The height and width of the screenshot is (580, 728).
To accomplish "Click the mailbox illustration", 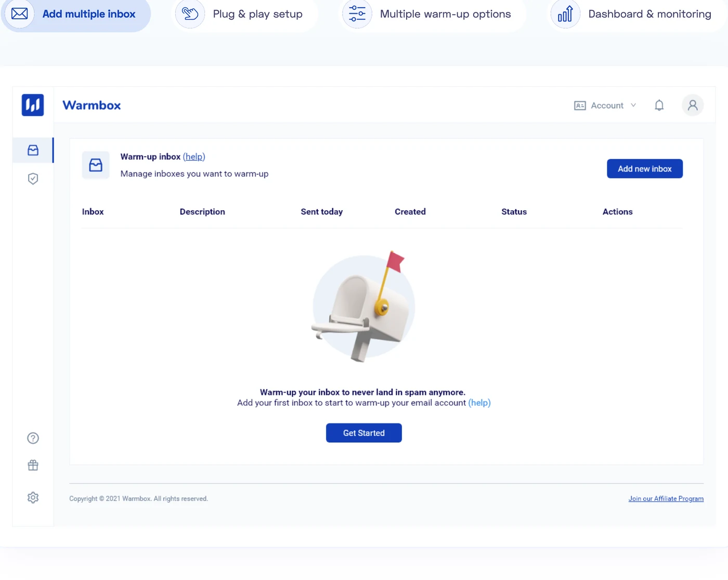I will pyautogui.click(x=364, y=307).
